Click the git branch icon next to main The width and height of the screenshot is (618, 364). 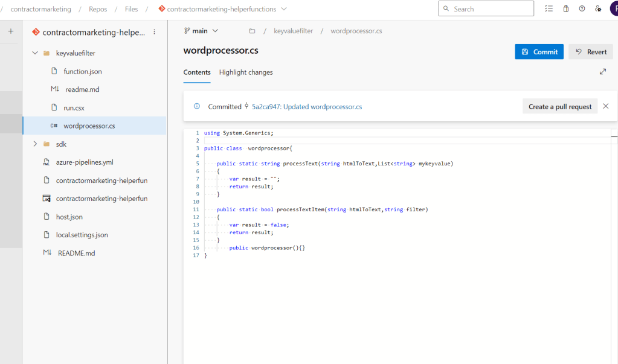(187, 31)
